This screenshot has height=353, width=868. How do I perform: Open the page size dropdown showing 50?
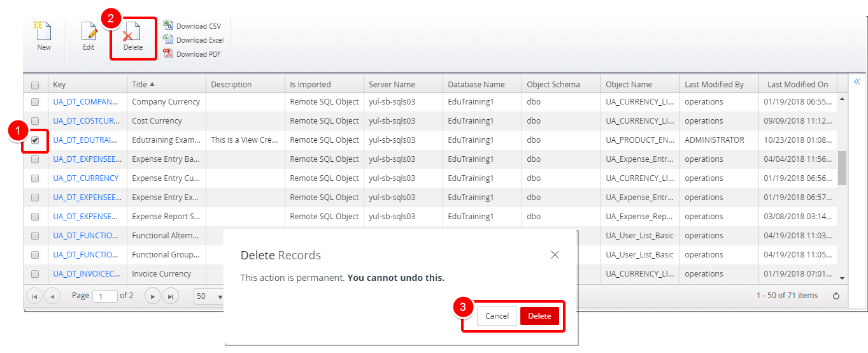coord(210,296)
